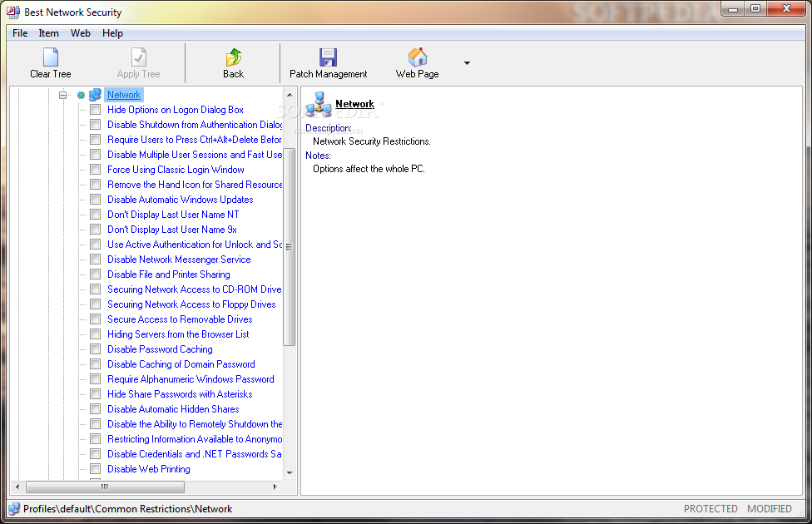Go back with the Back icon
812x524 pixels.
(x=234, y=57)
